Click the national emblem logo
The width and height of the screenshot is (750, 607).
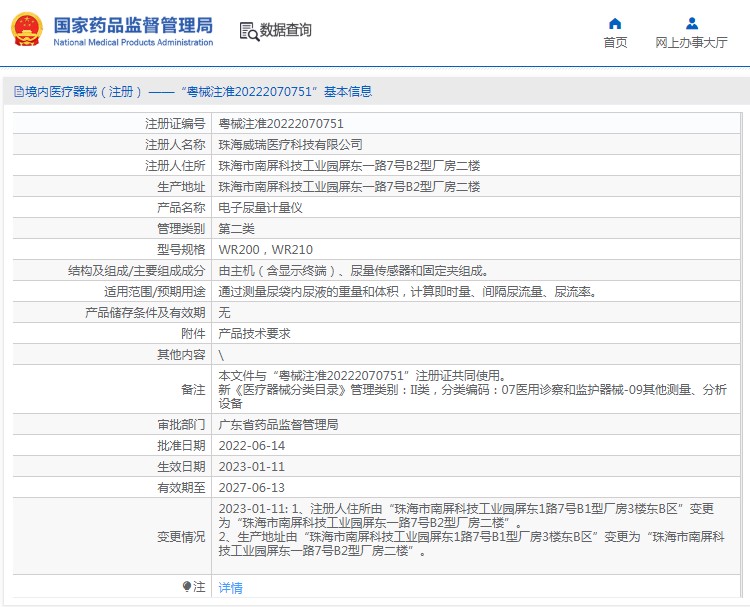(26, 30)
